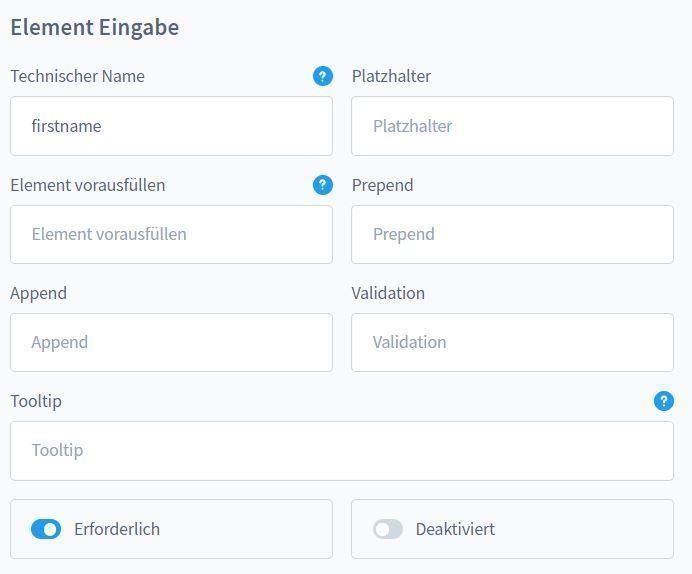
Task: Open help icon beside Technischer Name
Action: click(x=323, y=76)
